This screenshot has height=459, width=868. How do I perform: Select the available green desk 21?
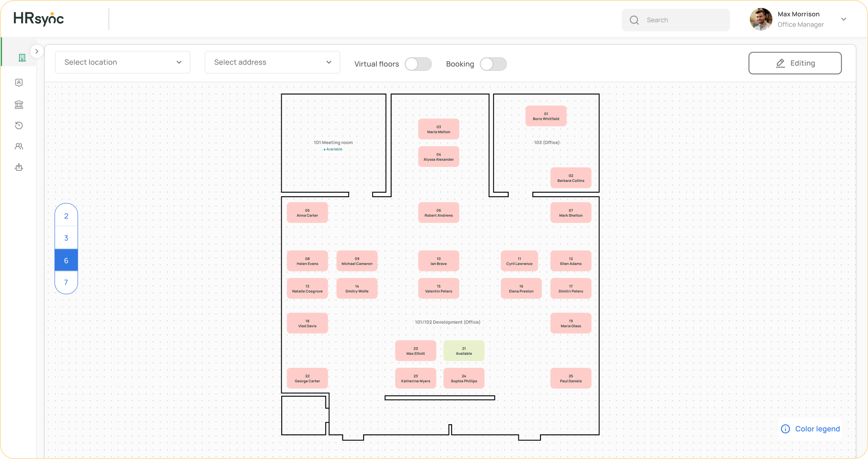click(464, 351)
